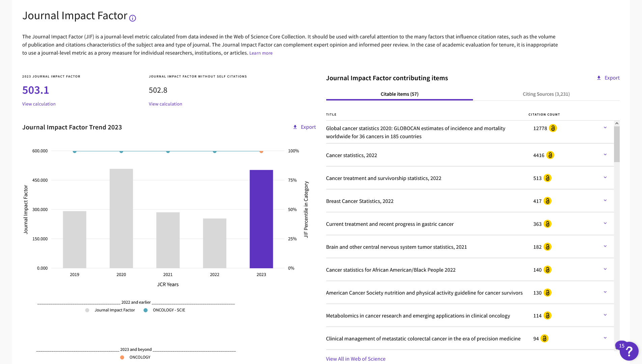The height and width of the screenshot is (364, 642).
Task: Click the Journal Impact Factor info icon
Action: pyautogui.click(x=133, y=18)
